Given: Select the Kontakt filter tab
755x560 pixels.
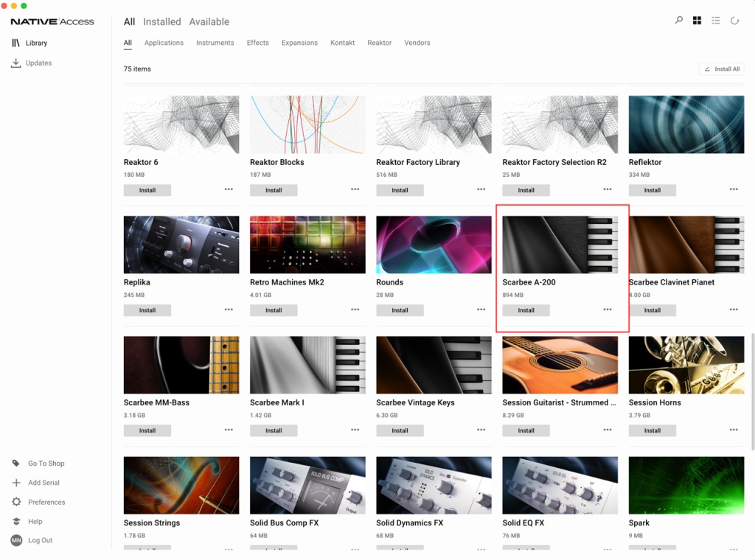Looking at the screenshot, I should [342, 43].
